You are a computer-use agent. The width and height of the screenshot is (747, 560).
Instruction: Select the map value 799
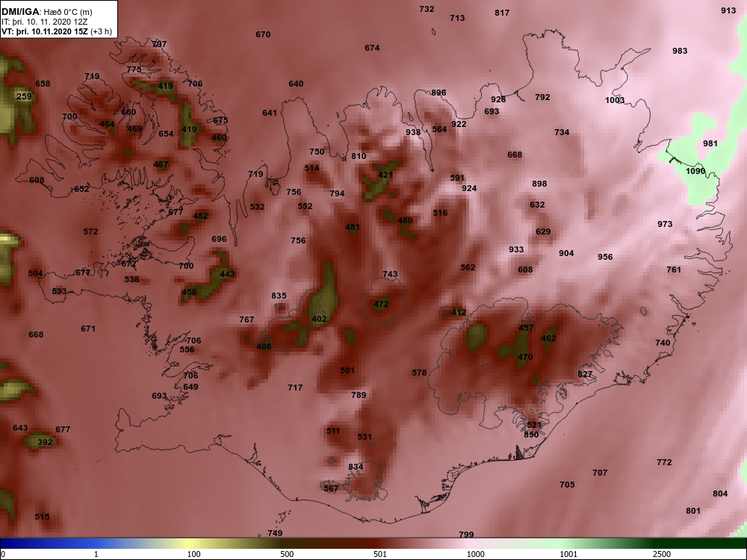466,535
